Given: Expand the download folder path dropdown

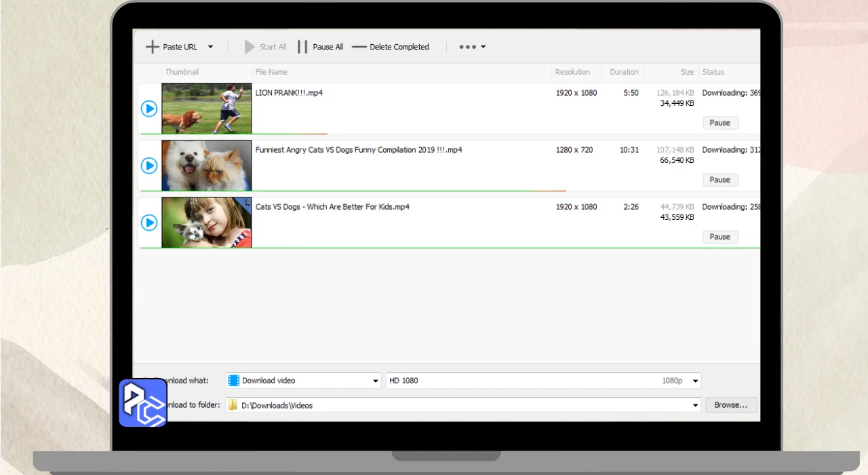Looking at the screenshot, I should pyautogui.click(x=695, y=405).
